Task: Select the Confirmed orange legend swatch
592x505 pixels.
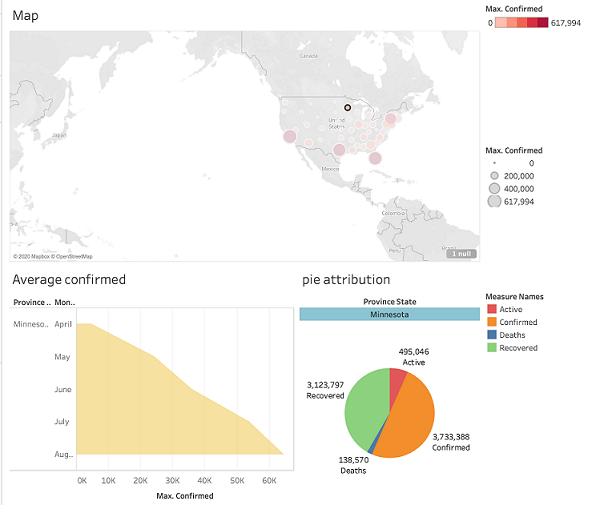Action: click(x=492, y=322)
